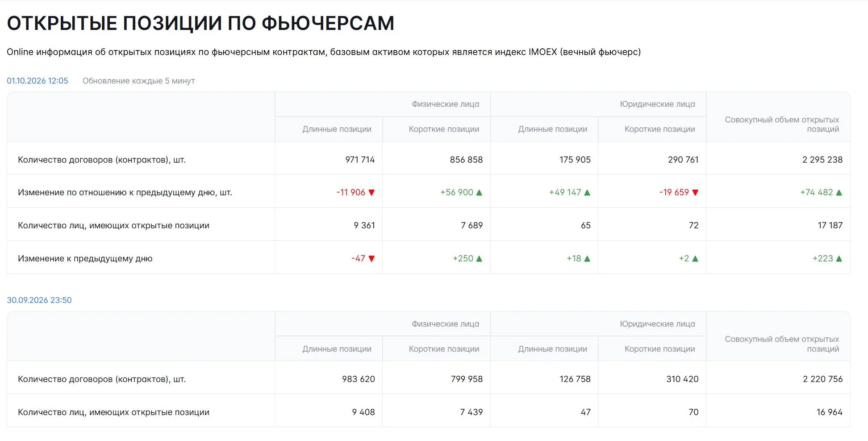Click the 'Обновление каждые 5 минут' label
868x441 pixels.
click(x=139, y=81)
